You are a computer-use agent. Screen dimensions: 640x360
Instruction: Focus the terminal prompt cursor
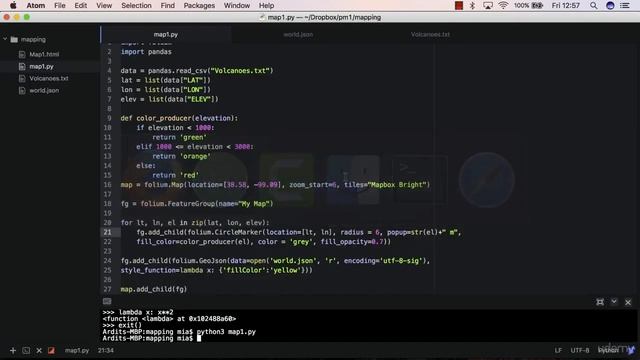(x=199, y=338)
